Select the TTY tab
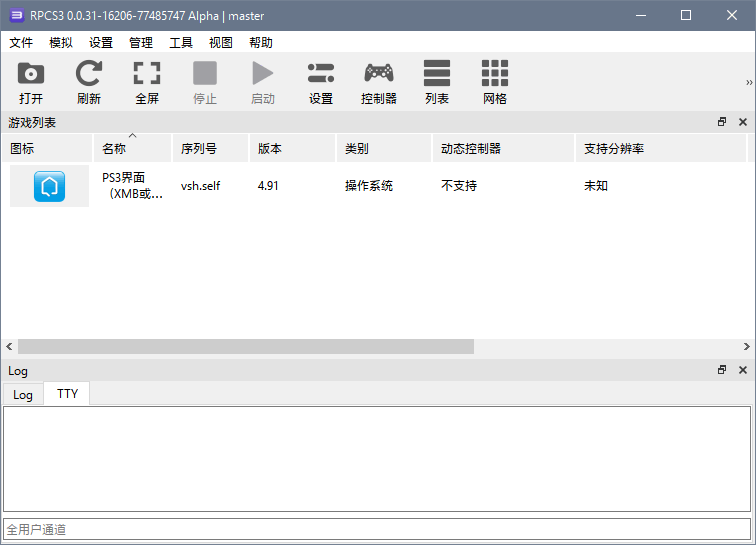 [67, 394]
